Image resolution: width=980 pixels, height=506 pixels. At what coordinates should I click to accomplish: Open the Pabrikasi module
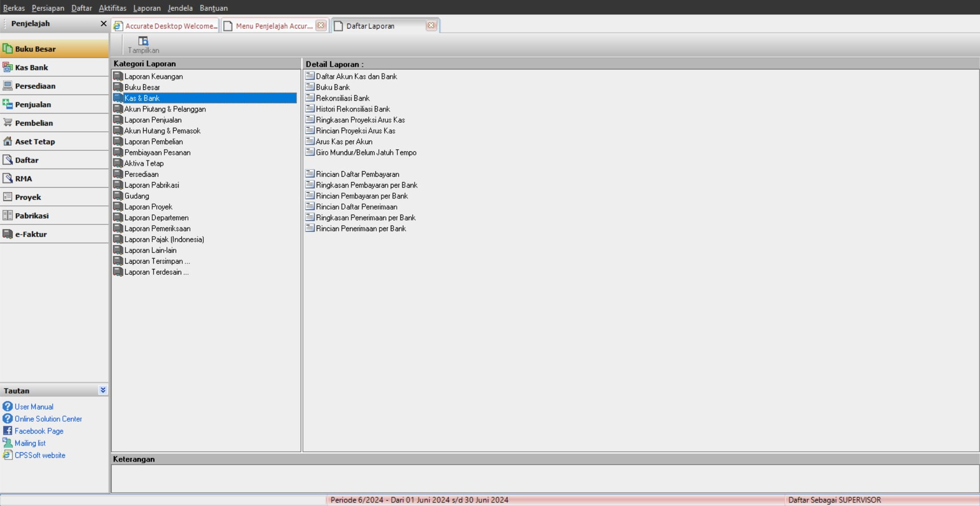click(32, 216)
